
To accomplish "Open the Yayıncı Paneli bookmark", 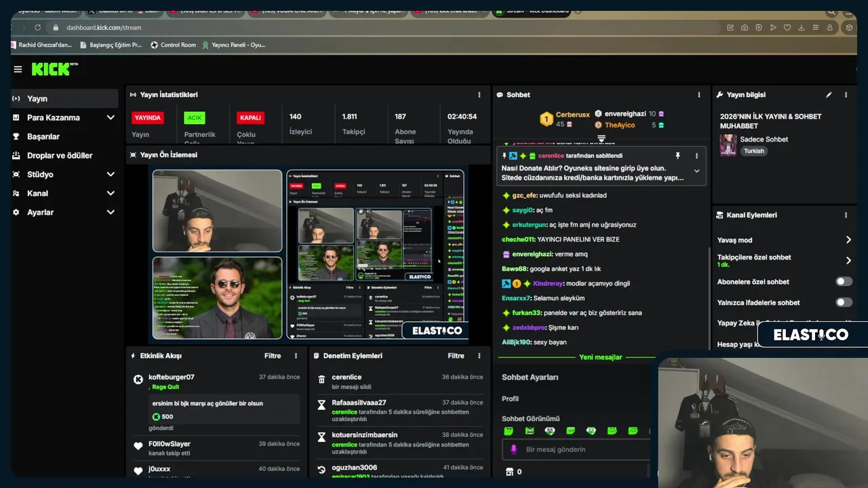I will pyautogui.click(x=233, y=45).
